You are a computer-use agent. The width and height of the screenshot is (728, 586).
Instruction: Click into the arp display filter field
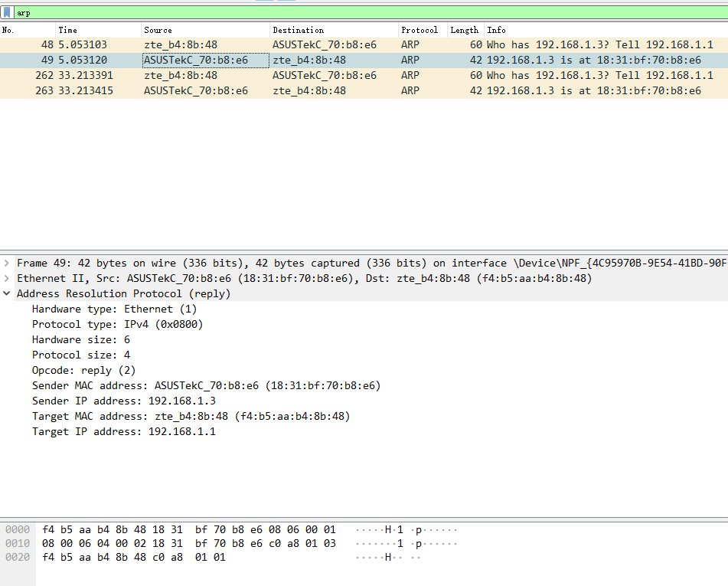coord(306,13)
